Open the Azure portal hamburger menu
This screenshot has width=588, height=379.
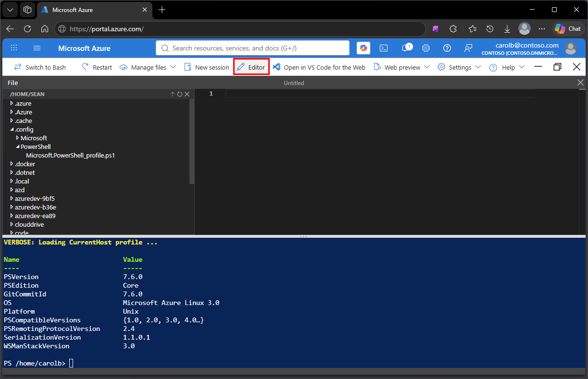point(37,48)
